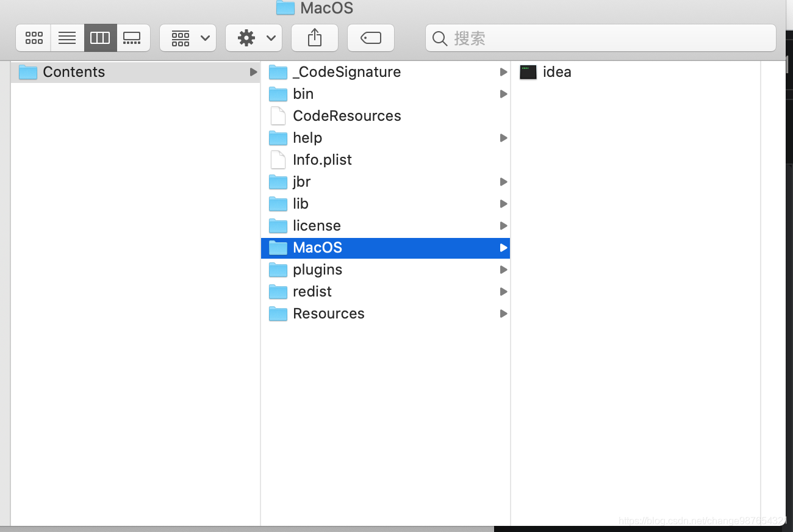Image resolution: width=793 pixels, height=532 pixels.
Task: Expand the redist folder arrow
Action: [503, 292]
